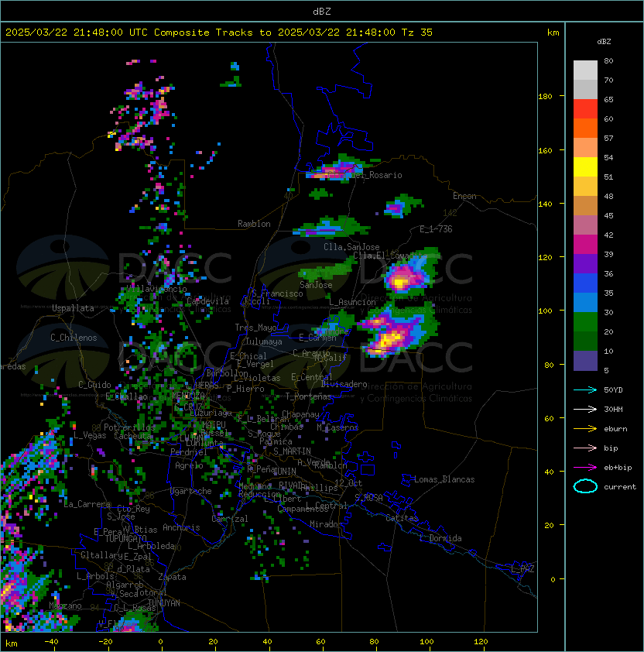Click the 'Tulumaya' place label
The height and width of the screenshot is (652, 644).
[x=264, y=341]
